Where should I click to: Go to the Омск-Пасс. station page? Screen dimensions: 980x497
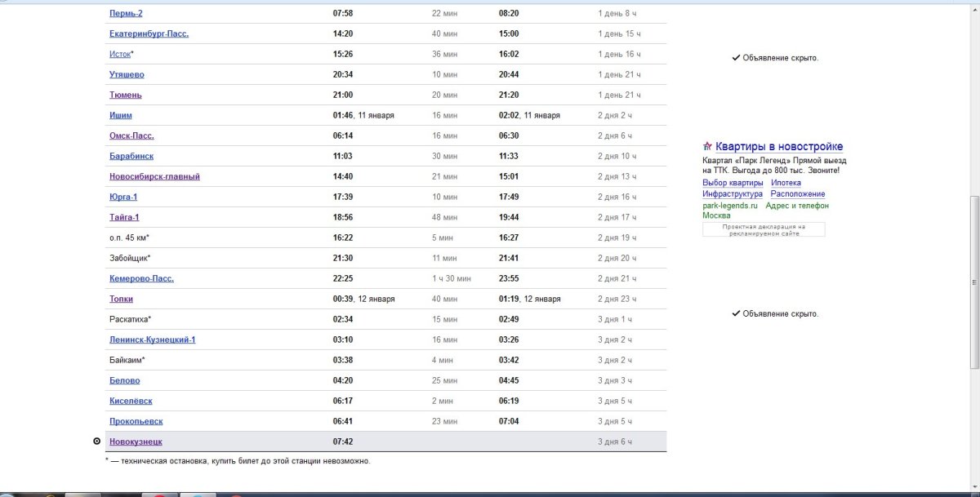click(131, 136)
